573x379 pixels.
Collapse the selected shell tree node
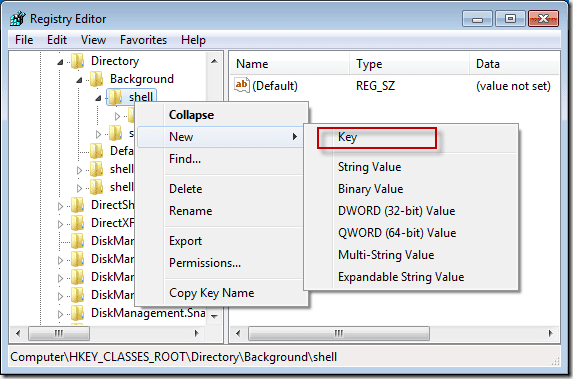coord(98,98)
